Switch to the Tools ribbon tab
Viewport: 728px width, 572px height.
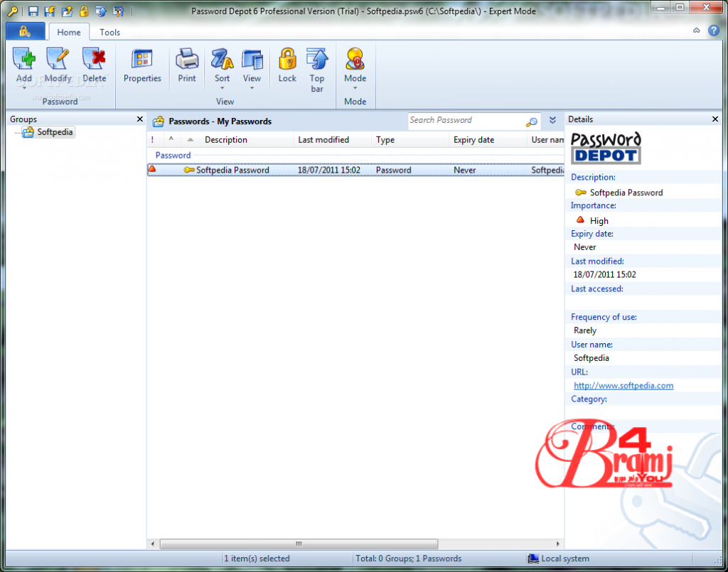click(109, 32)
